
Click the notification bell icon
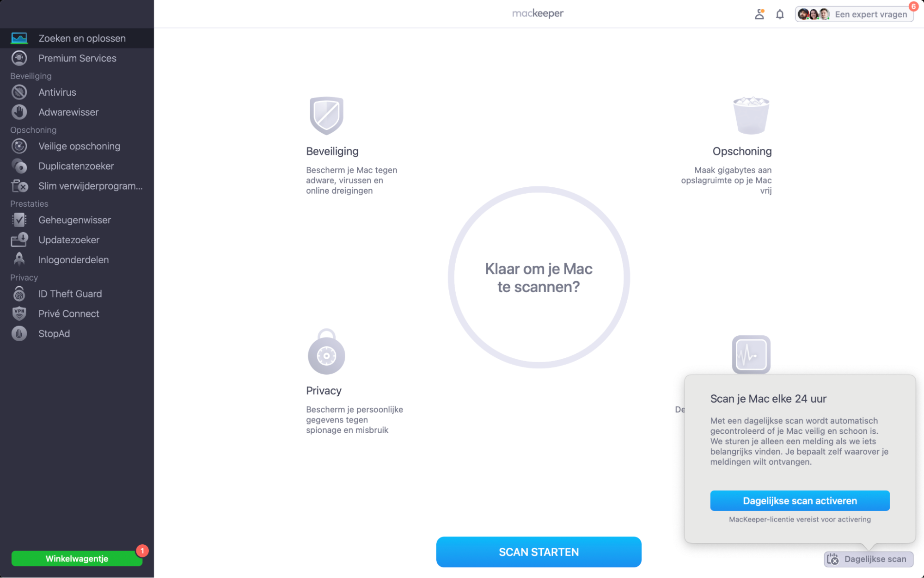coord(779,14)
